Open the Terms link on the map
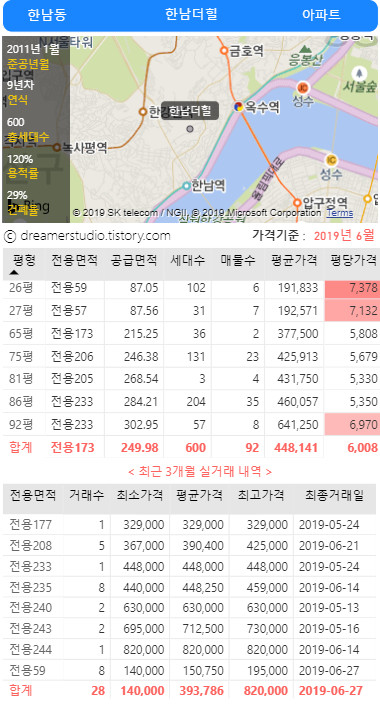The width and height of the screenshot is (380, 704). [340, 213]
